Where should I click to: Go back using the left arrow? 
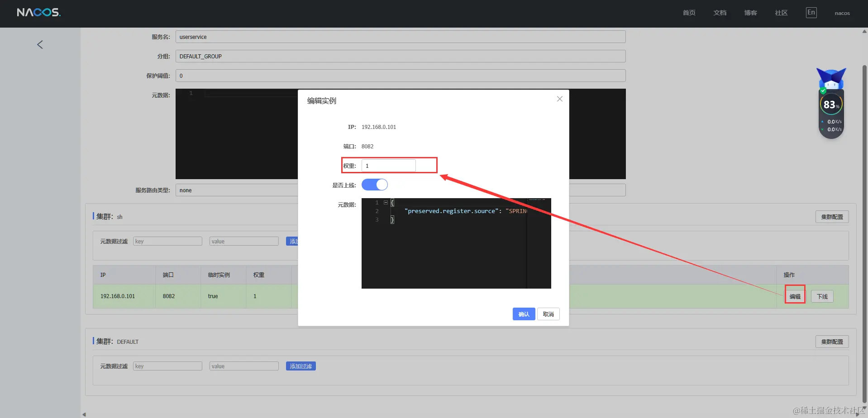coord(40,44)
